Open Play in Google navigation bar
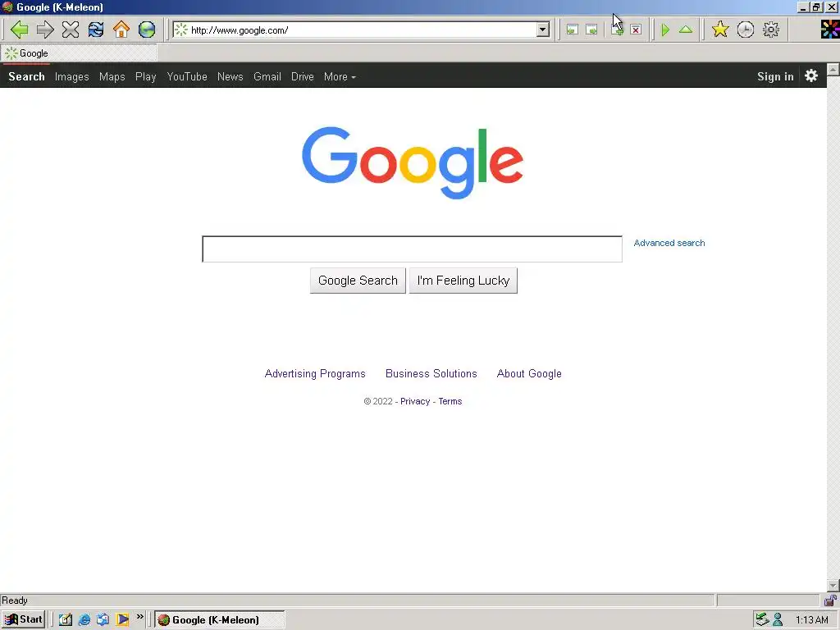This screenshot has width=840, height=630. 146,76
